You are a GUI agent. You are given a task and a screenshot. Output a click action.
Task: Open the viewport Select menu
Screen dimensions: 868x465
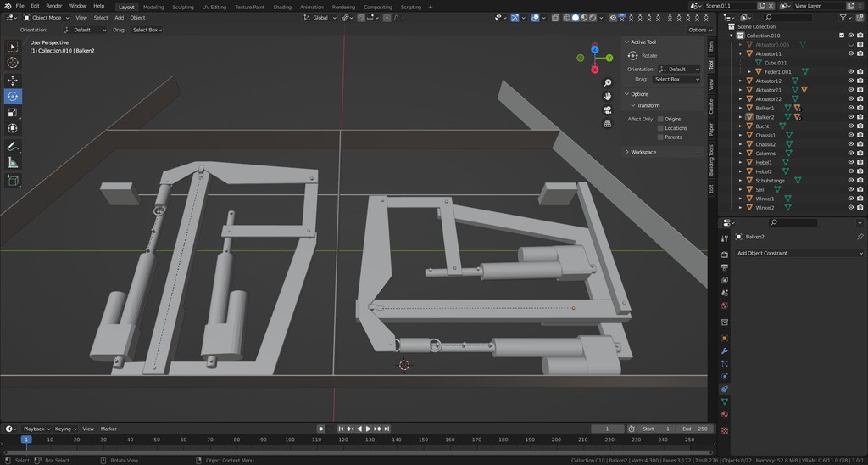101,18
